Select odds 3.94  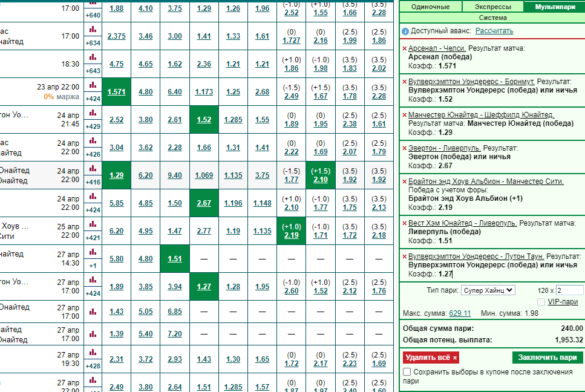tap(175, 287)
